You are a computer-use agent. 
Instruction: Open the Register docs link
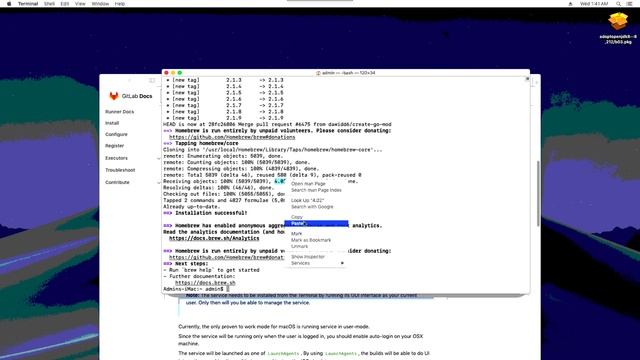pyautogui.click(x=115, y=146)
